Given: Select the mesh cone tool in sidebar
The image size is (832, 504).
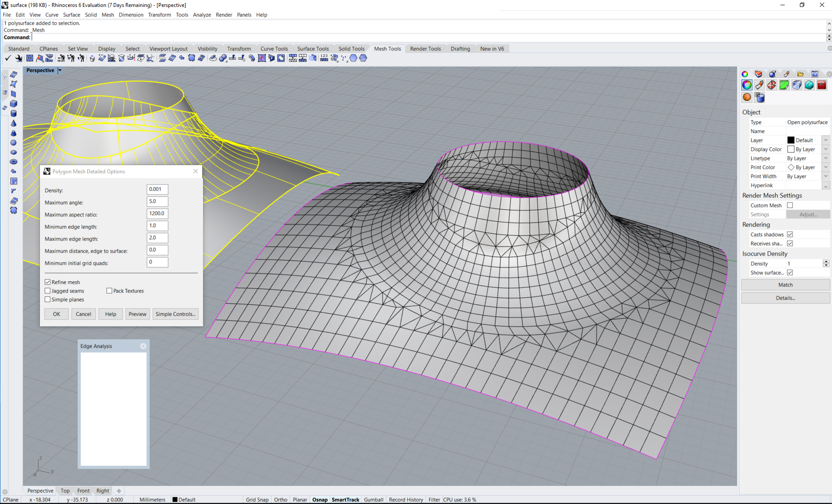Looking at the screenshot, I should [x=13, y=123].
